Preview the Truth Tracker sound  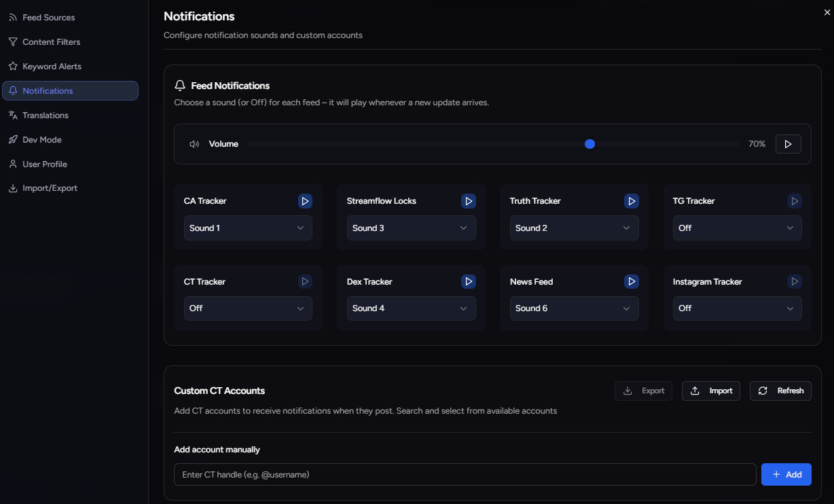coord(631,200)
